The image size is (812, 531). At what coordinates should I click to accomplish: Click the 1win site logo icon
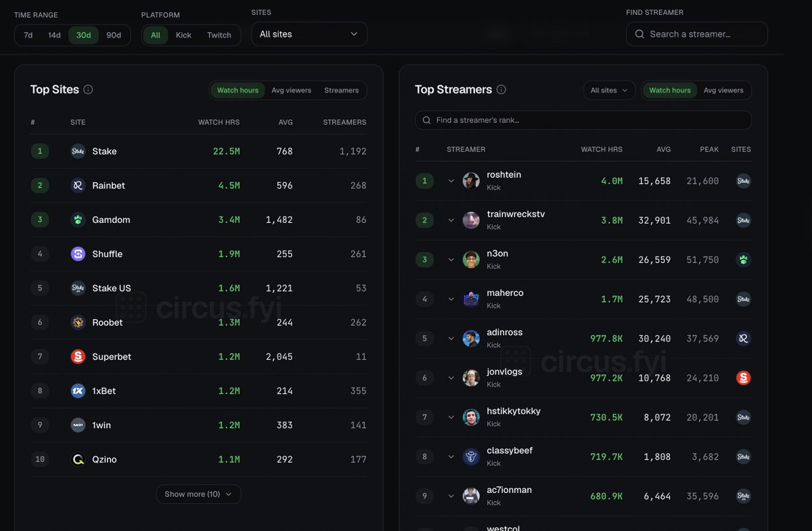pyautogui.click(x=78, y=425)
